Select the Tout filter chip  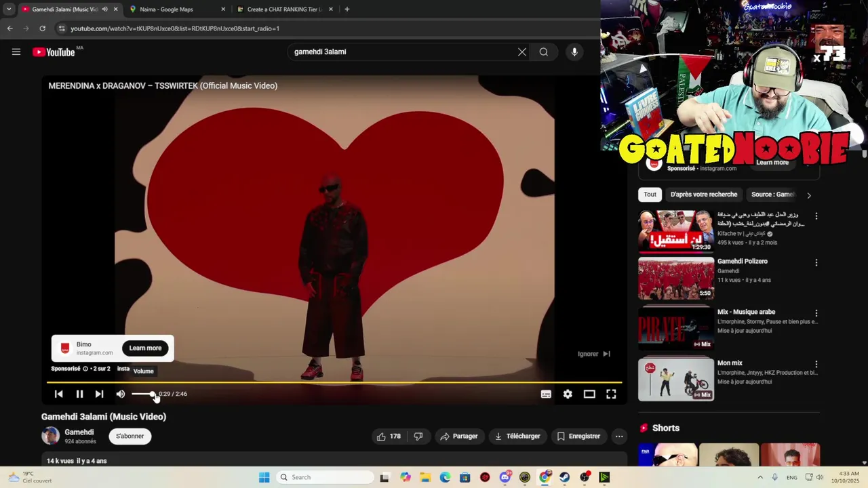pos(650,195)
